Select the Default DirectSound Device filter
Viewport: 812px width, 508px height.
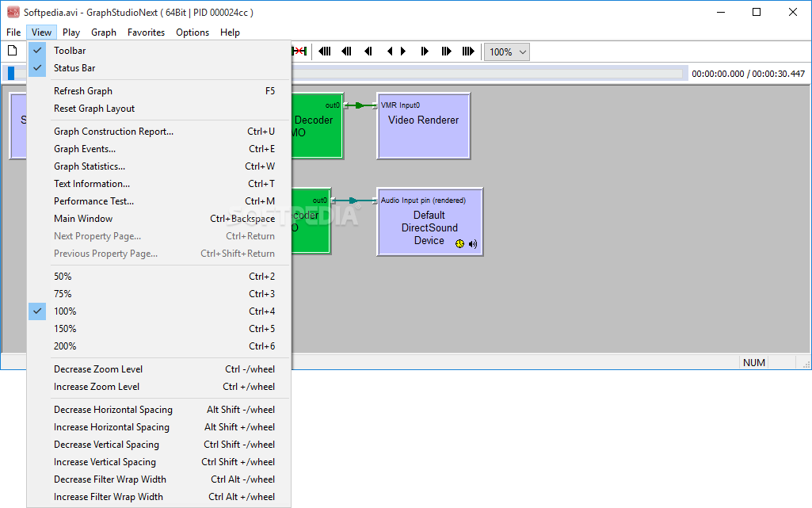(430, 222)
